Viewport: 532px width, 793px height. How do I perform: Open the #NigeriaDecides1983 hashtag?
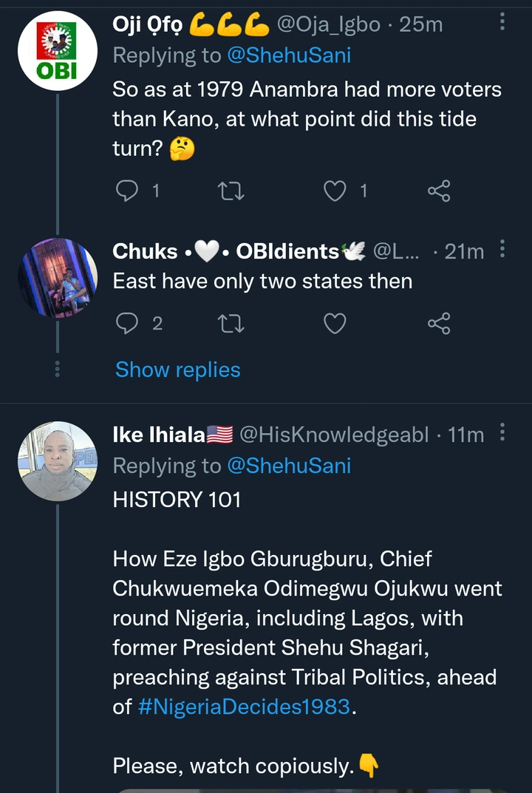coord(244,706)
